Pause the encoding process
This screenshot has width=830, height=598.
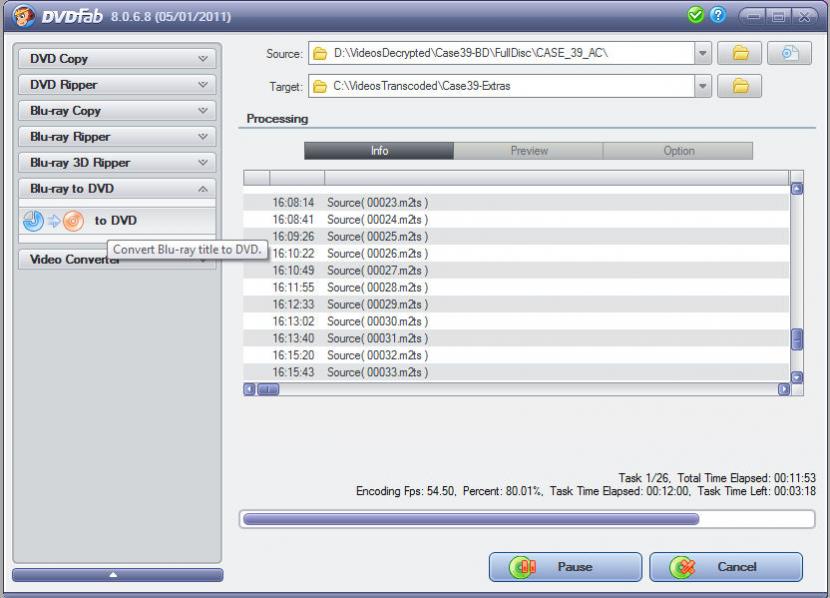(x=565, y=567)
